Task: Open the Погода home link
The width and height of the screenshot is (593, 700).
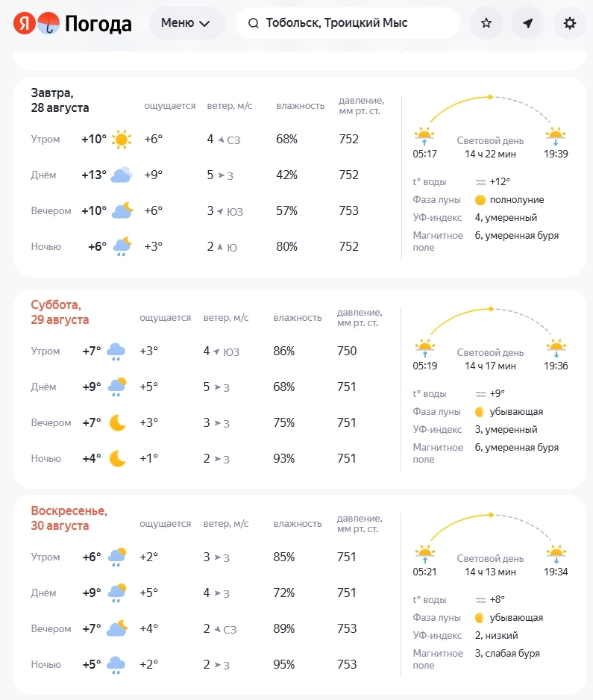Action: (98, 23)
